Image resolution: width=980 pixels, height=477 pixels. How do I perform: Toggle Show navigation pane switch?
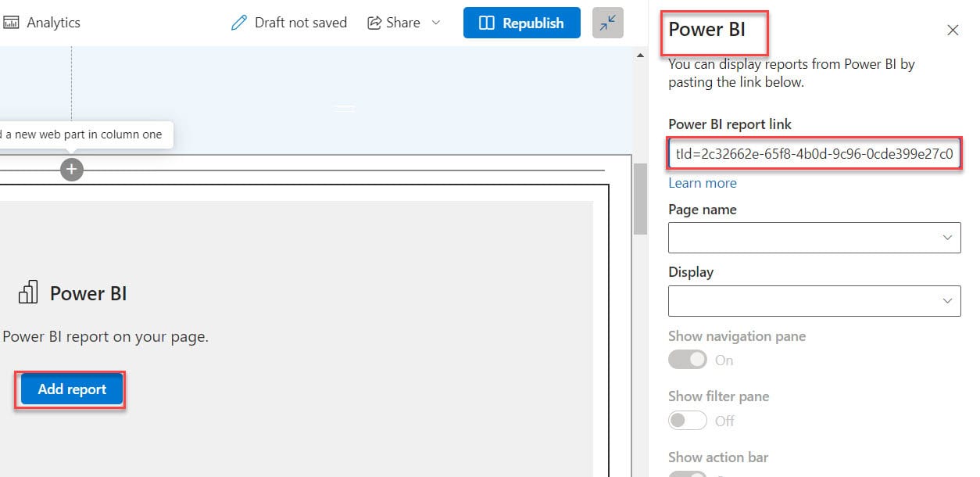click(x=688, y=360)
